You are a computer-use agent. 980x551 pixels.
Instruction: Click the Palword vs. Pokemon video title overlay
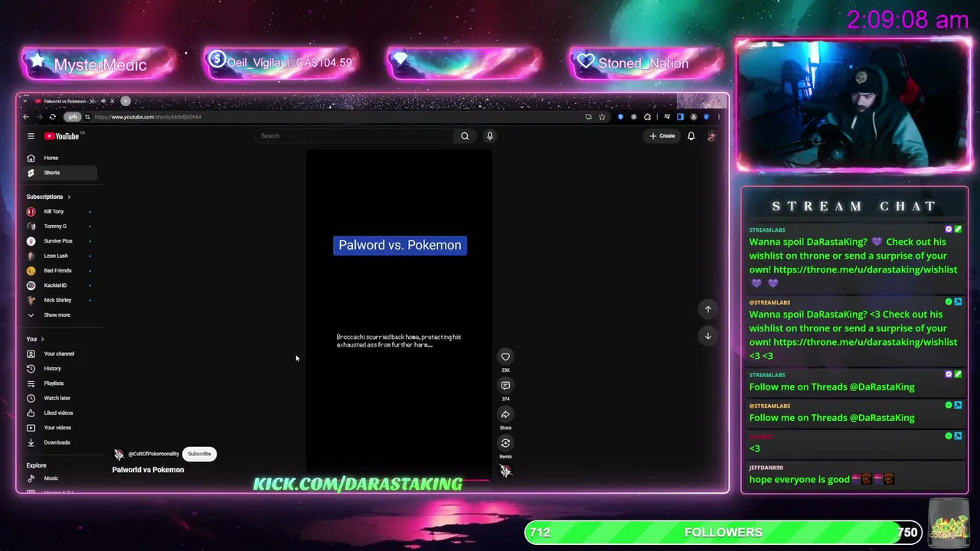coord(400,245)
